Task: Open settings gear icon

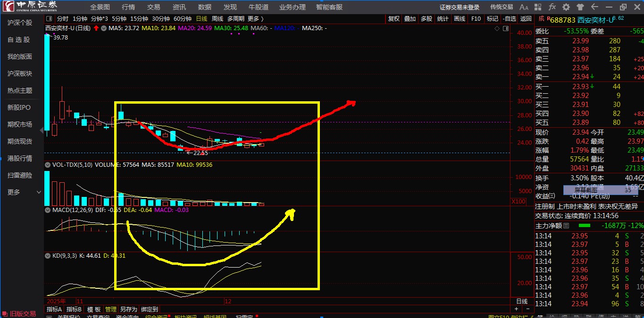Action: pyautogui.click(x=566, y=7)
